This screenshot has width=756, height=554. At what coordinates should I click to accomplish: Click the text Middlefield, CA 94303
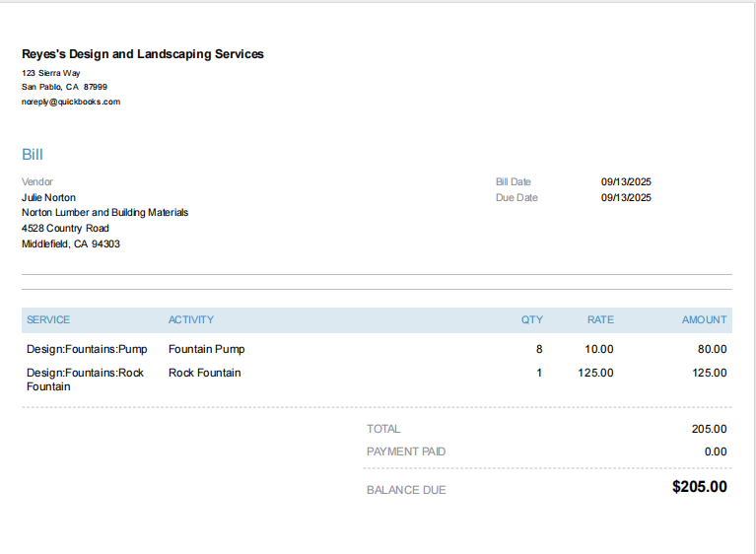coord(71,243)
